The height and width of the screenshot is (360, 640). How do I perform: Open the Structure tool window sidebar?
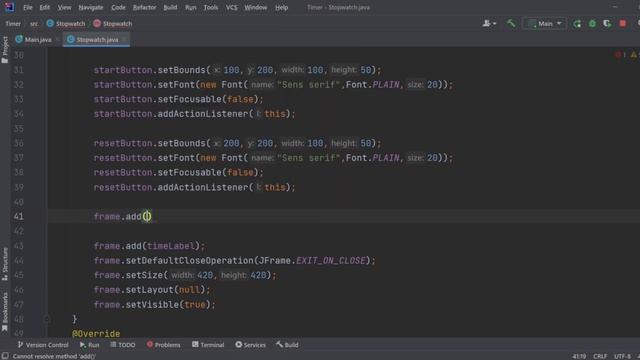pyautogui.click(x=5, y=264)
